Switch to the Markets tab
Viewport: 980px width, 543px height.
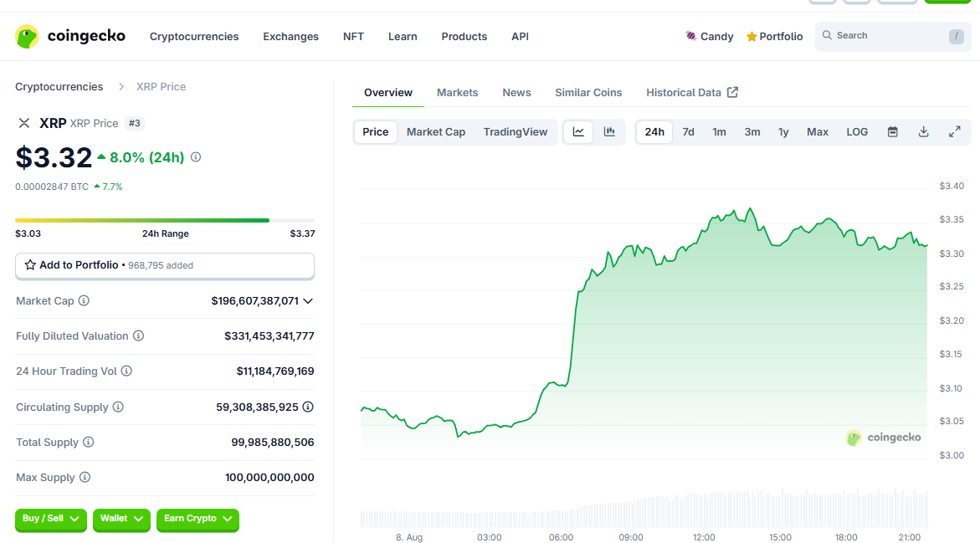457,93
